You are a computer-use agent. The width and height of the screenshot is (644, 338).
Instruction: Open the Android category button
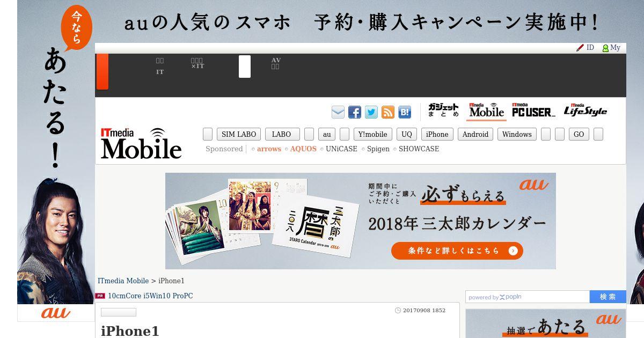[x=475, y=134]
